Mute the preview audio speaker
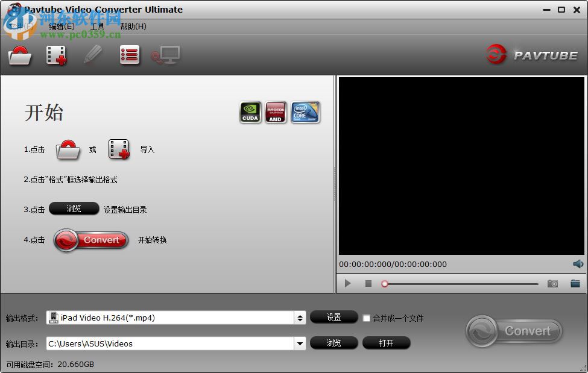The image size is (588, 373). (x=577, y=263)
